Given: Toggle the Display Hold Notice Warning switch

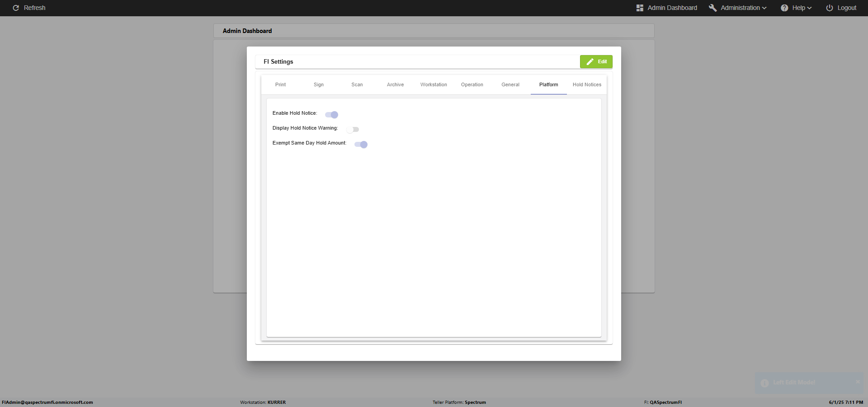Looking at the screenshot, I should pos(353,130).
